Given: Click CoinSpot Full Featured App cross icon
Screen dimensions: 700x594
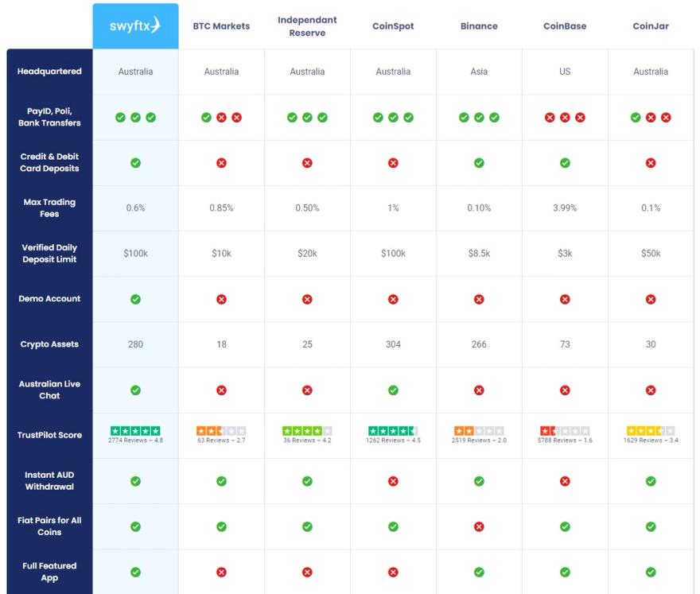Looking at the screenshot, I should tap(393, 572).
